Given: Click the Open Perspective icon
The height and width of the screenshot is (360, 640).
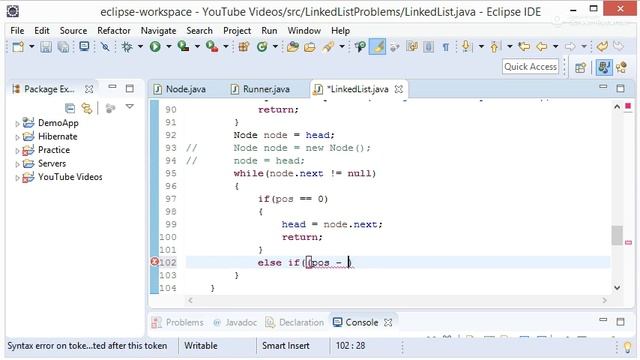Looking at the screenshot, I should [x=580, y=67].
